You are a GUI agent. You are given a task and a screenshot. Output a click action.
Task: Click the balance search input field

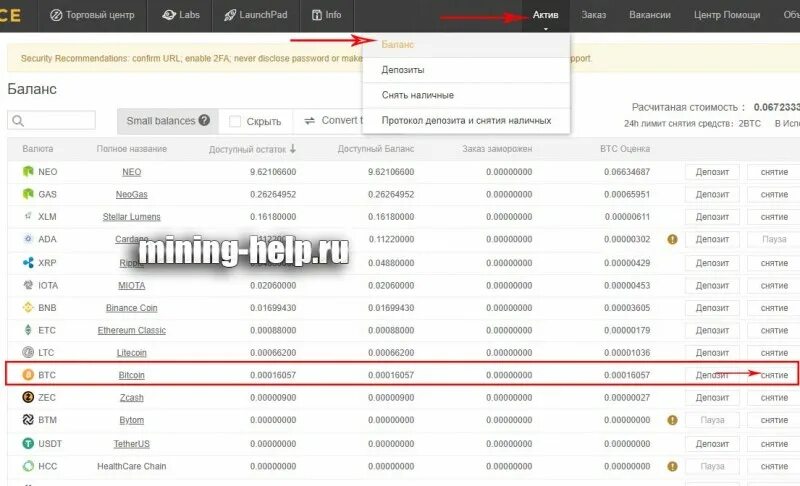(x=52, y=121)
